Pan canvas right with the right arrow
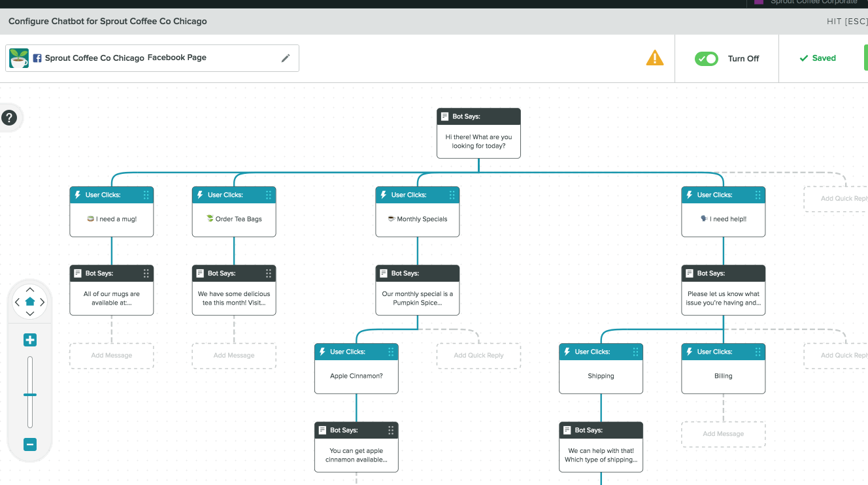The image size is (868, 485). (42, 302)
